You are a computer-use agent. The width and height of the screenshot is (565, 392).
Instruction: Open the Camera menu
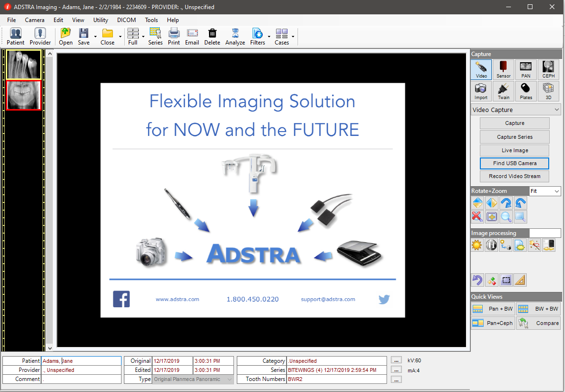click(34, 20)
